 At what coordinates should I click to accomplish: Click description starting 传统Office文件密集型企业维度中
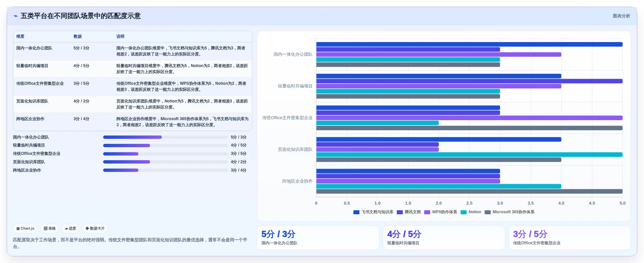181,86
